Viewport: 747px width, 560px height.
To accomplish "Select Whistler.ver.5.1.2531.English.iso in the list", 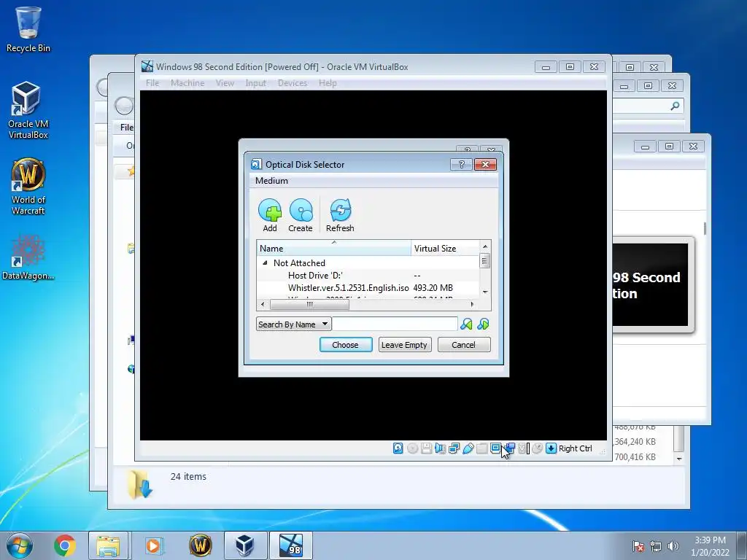I will 348,287.
